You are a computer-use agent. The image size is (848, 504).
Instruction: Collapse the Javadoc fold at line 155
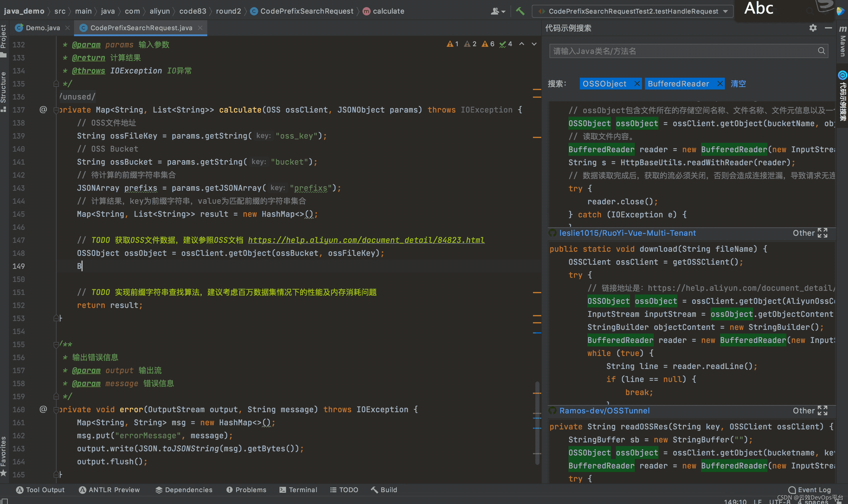pyautogui.click(x=56, y=344)
